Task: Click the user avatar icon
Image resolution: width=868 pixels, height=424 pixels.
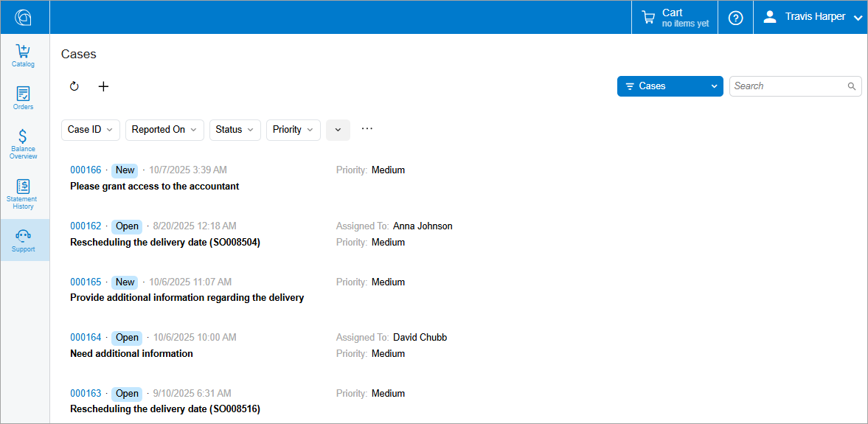Action: [769, 17]
